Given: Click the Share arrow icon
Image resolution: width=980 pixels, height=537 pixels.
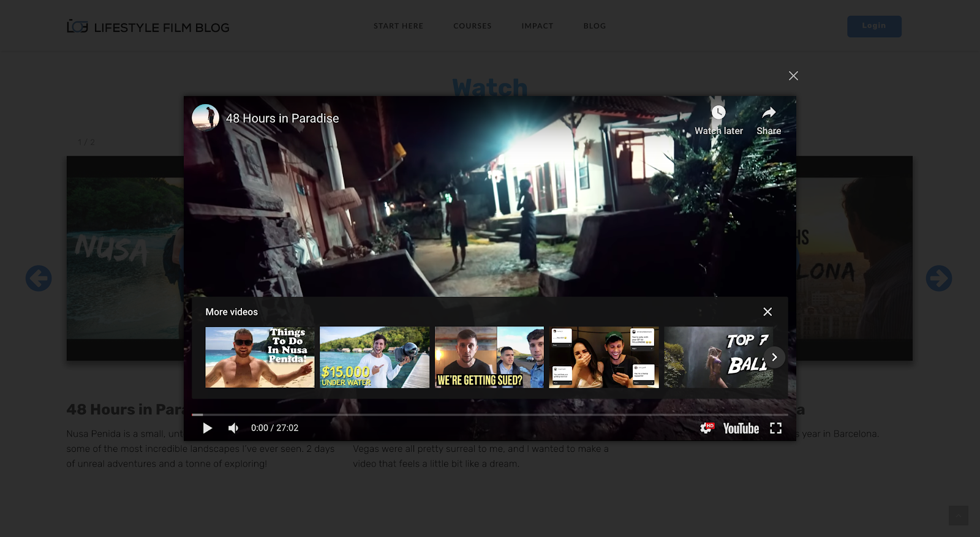Looking at the screenshot, I should tap(769, 113).
